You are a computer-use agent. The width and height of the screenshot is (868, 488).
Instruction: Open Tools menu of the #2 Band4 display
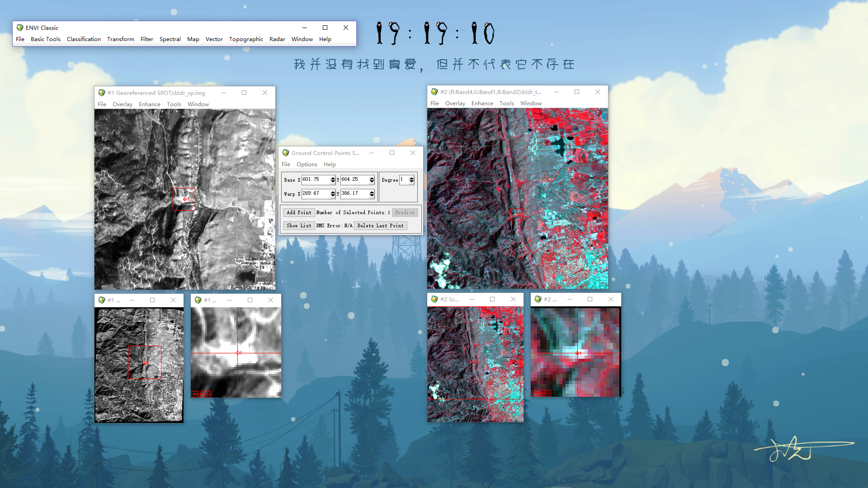pyautogui.click(x=507, y=103)
